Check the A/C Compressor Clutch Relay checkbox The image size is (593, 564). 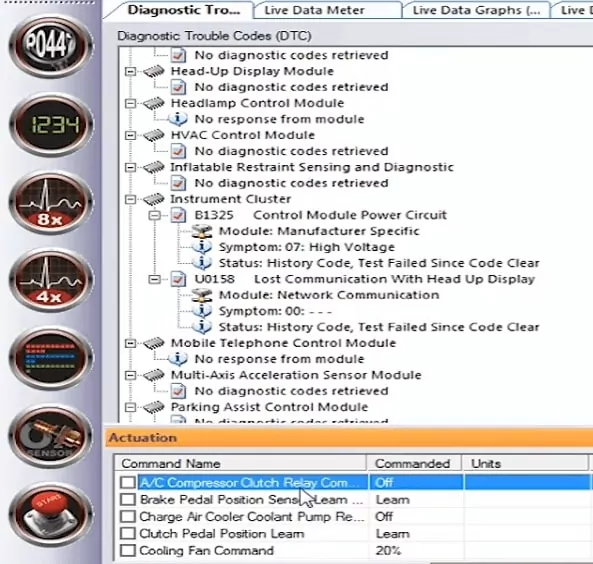pyautogui.click(x=128, y=482)
